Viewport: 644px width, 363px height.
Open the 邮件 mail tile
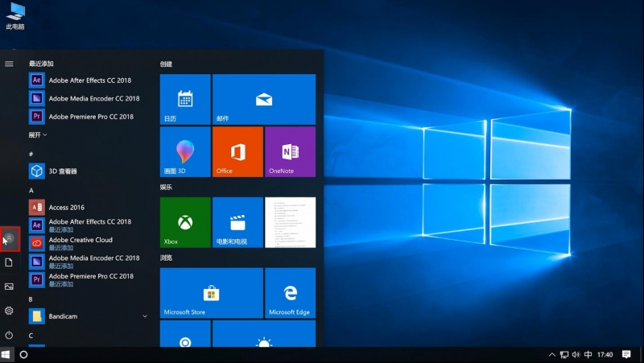pyautogui.click(x=264, y=99)
